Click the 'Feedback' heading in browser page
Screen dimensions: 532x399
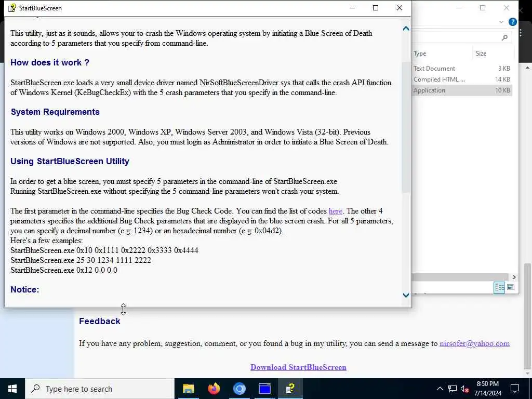pos(99,321)
